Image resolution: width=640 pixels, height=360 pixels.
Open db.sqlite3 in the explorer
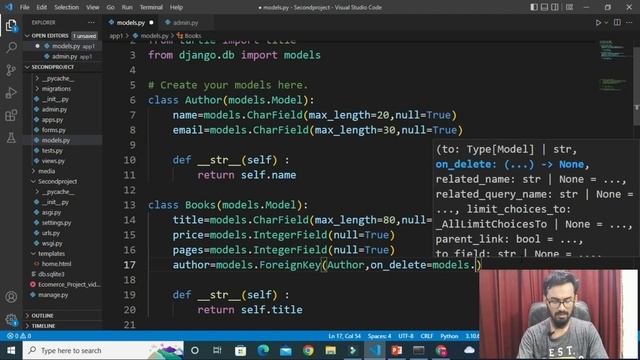[x=51, y=274]
